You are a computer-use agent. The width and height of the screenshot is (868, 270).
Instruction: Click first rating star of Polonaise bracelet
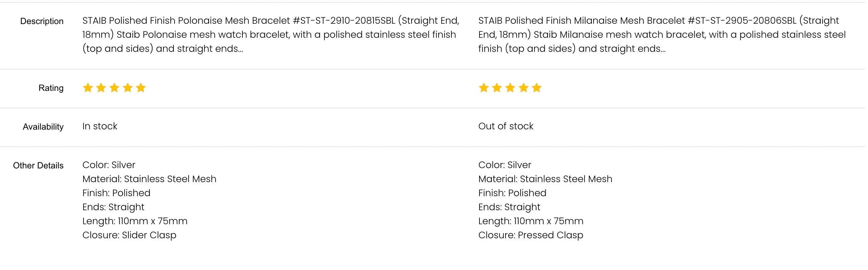point(88,88)
